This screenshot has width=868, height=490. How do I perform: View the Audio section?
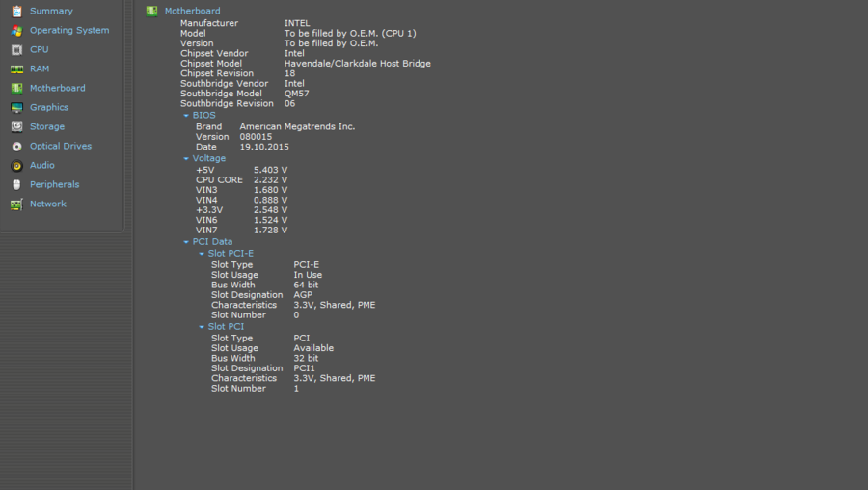coord(42,166)
